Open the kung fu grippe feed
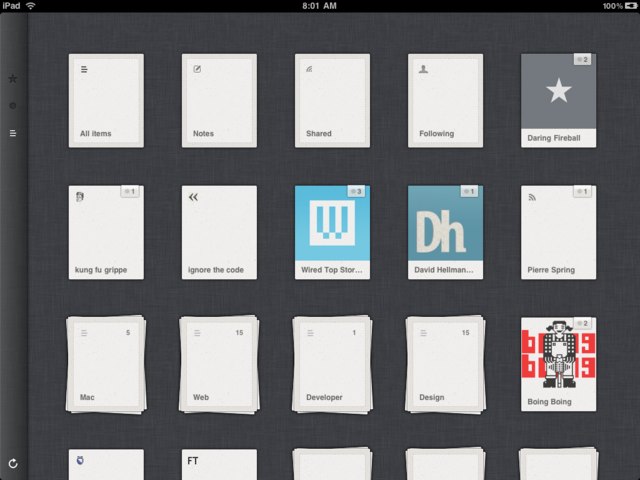The height and width of the screenshot is (480, 640). point(106,232)
